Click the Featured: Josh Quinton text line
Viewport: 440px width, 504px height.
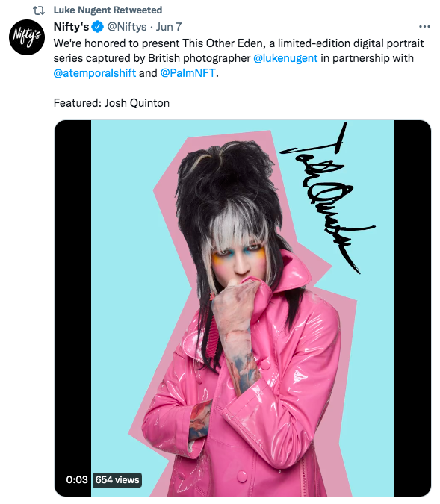click(x=111, y=103)
